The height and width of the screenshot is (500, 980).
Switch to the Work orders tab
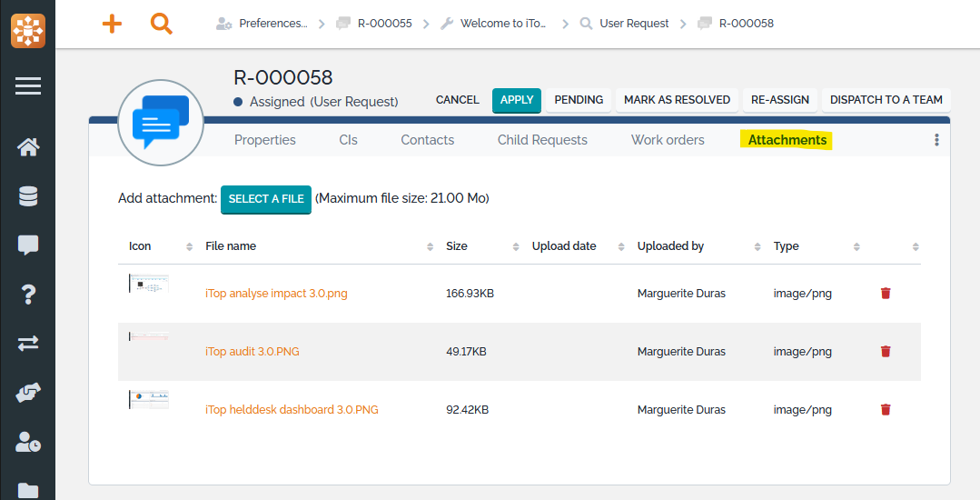click(x=668, y=140)
